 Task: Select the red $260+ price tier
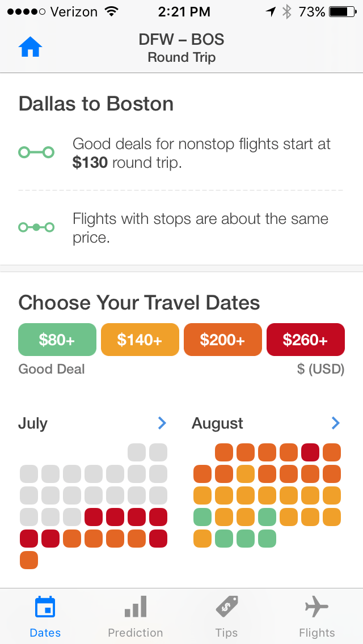click(x=306, y=340)
